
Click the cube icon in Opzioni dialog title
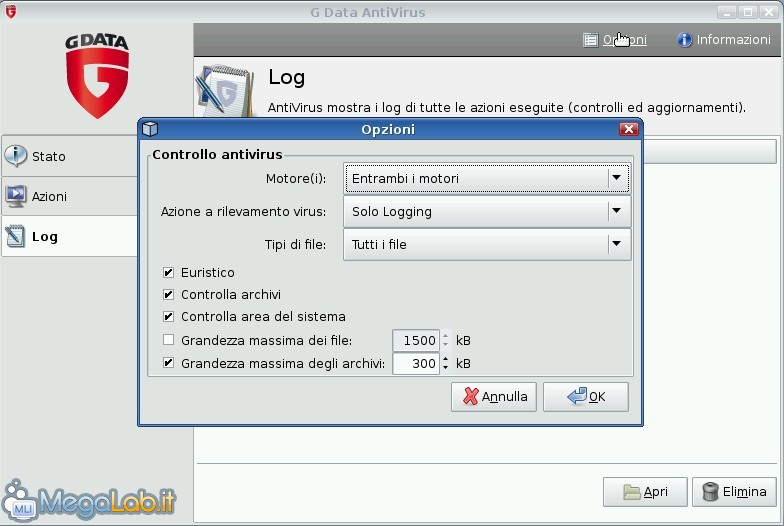click(x=150, y=129)
